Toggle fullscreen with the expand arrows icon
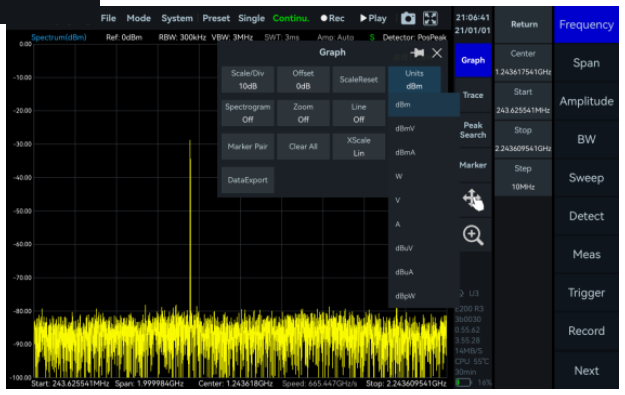The width and height of the screenshot is (625, 395). click(x=430, y=18)
